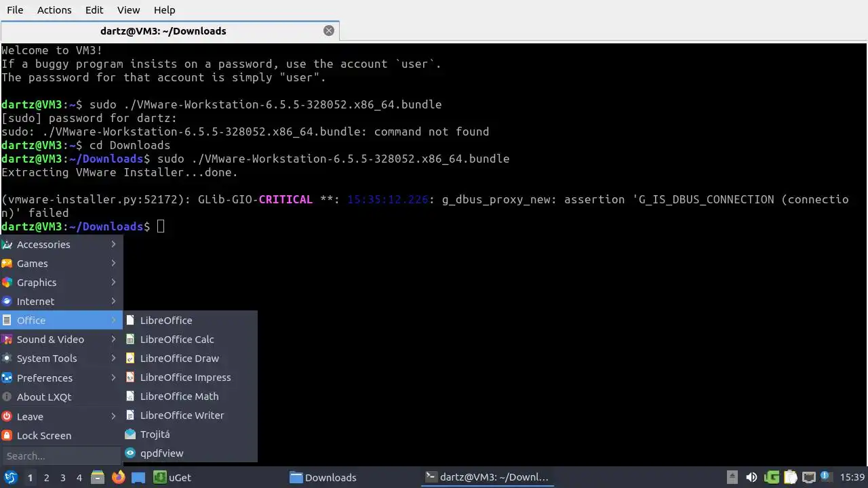The height and width of the screenshot is (488, 868).
Task: Open the clipboard manager tray icon
Action: point(790,477)
